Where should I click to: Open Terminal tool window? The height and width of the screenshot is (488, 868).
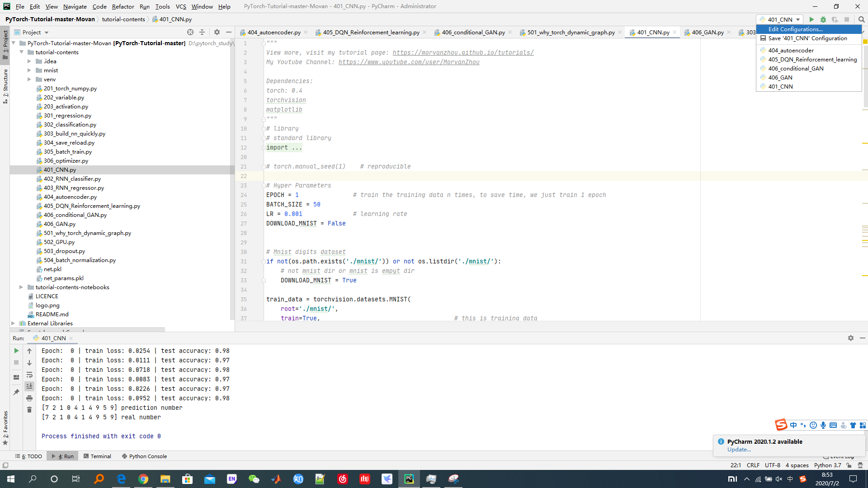(97, 456)
